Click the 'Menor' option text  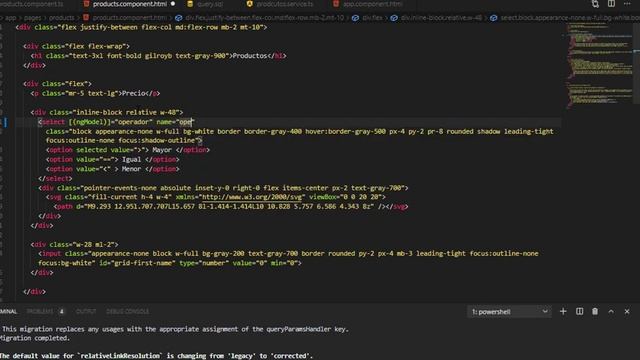point(131,169)
